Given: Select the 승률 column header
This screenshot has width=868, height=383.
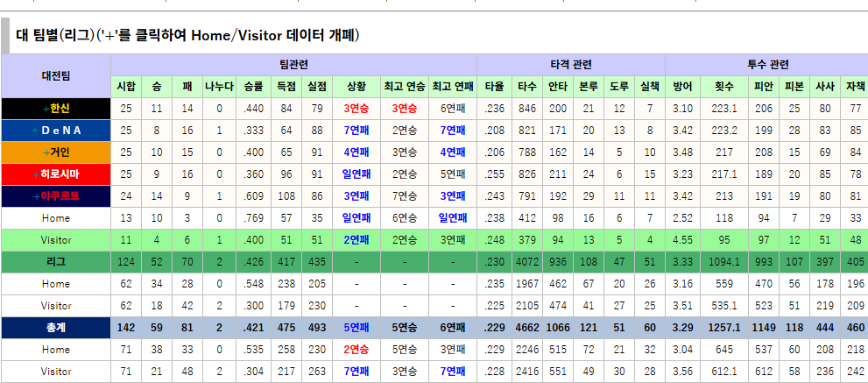Looking at the screenshot, I should 253,87.
